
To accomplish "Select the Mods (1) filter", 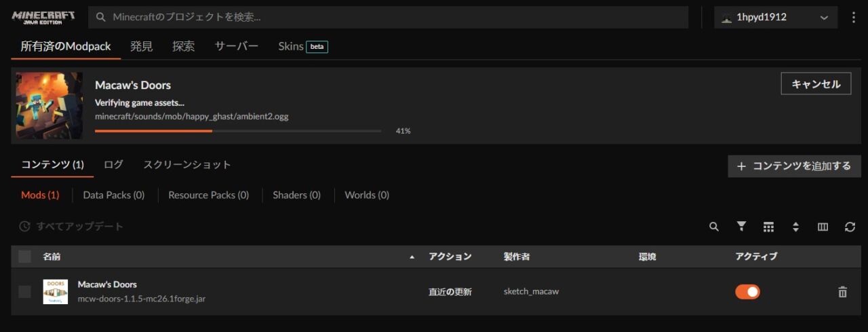I will tap(40, 195).
